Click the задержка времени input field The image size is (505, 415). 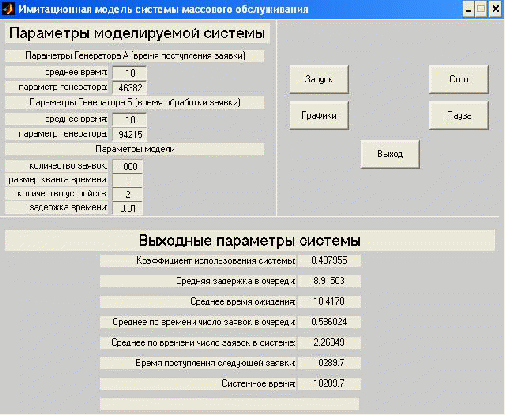[x=128, y=208]
